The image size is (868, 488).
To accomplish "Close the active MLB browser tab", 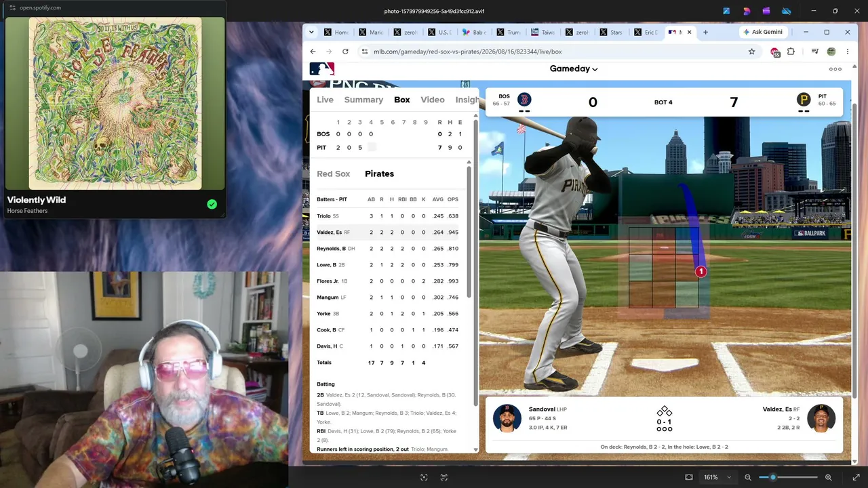I will (x=690, y=32).
